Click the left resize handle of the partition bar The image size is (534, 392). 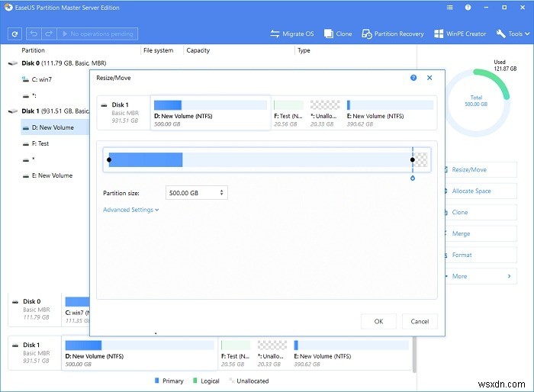click(x=109, y=159)
